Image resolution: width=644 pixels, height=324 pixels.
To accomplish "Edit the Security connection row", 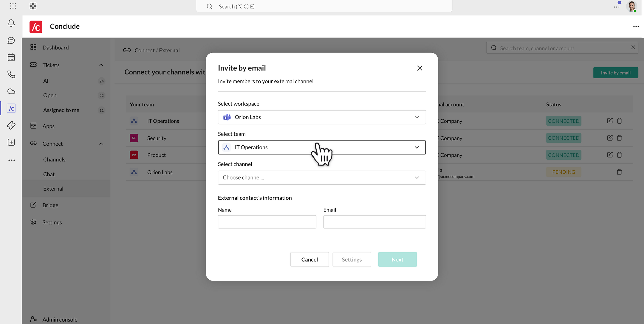I will (610, 138).
